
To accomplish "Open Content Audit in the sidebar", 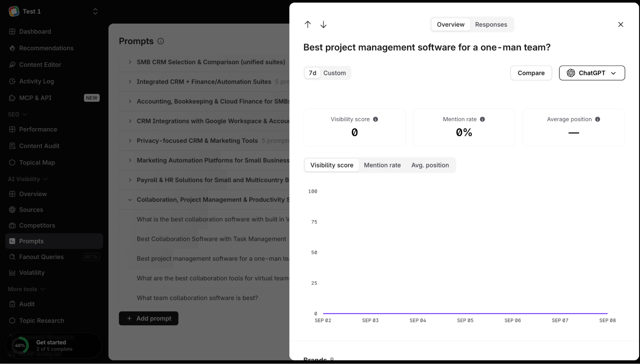I will (x=54, y=146).
